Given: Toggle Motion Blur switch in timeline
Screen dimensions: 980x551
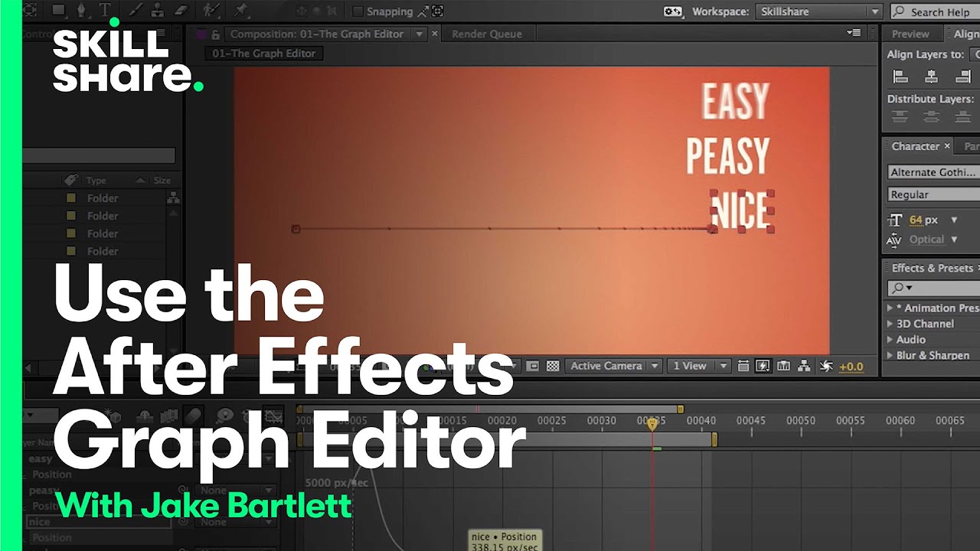Looking at the screenshot, I should point(194,415).
